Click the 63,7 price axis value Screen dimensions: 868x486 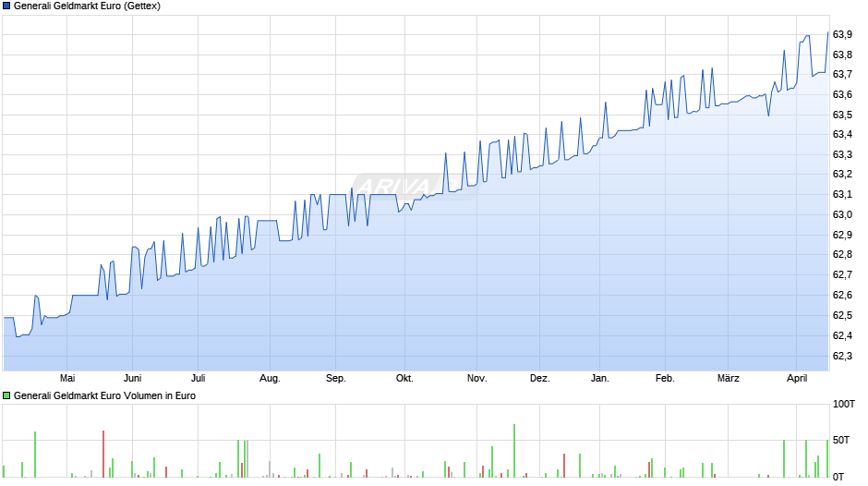pos(842,74)
